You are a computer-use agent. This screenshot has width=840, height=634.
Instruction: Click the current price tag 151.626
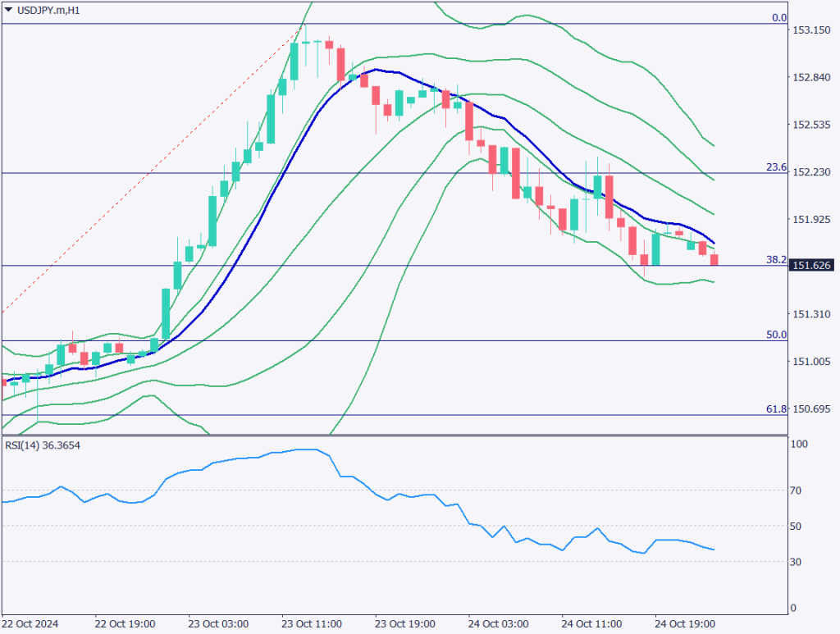812,266
